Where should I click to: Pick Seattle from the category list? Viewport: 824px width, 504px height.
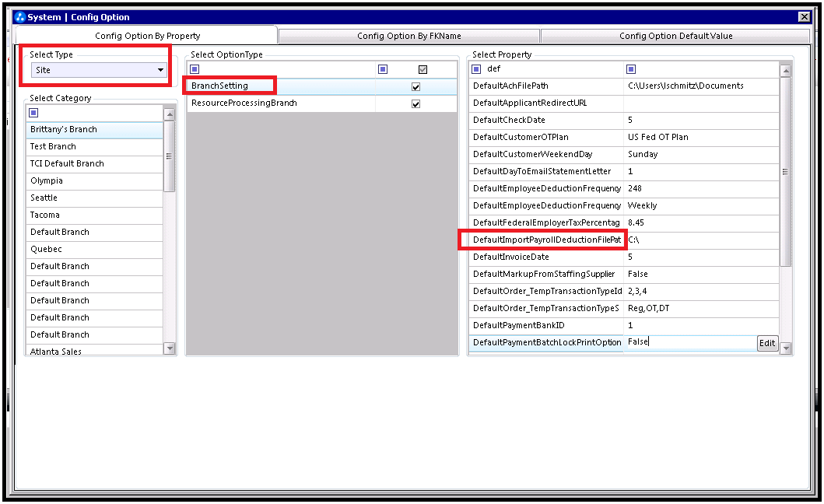click(x=95, y=198)
